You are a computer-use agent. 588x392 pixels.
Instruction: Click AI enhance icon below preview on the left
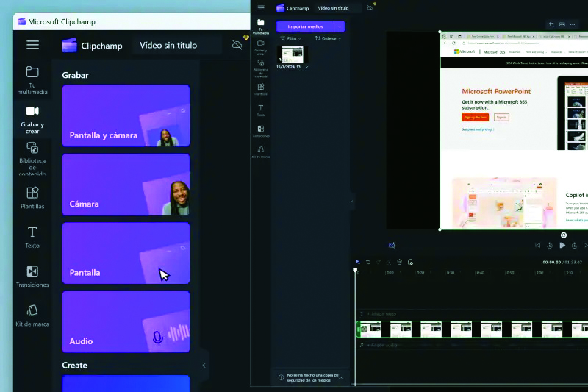[392, 246]
